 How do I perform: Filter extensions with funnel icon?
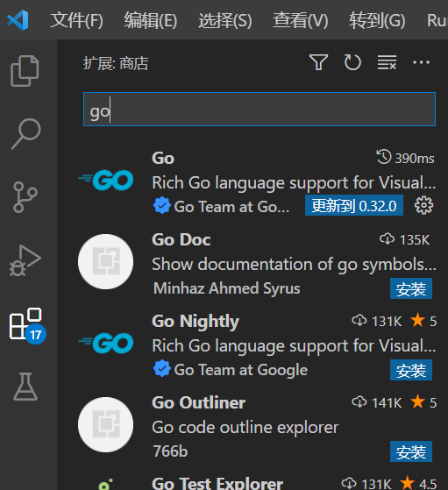318,62
